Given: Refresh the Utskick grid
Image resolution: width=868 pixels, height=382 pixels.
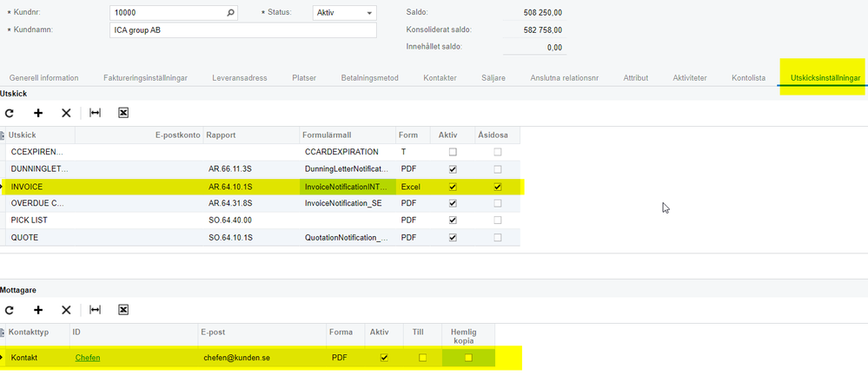Looking at the screenshot, I should click(10, 113).
